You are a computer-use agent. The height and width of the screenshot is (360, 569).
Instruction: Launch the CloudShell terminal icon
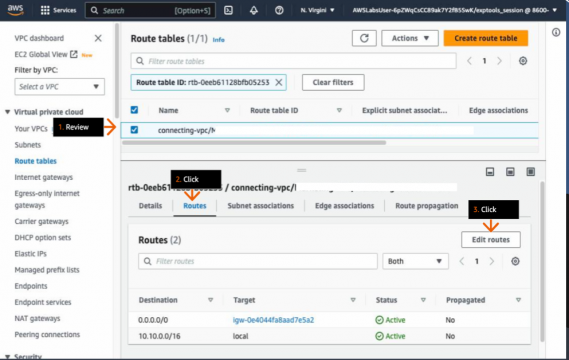tap(229, 10)
